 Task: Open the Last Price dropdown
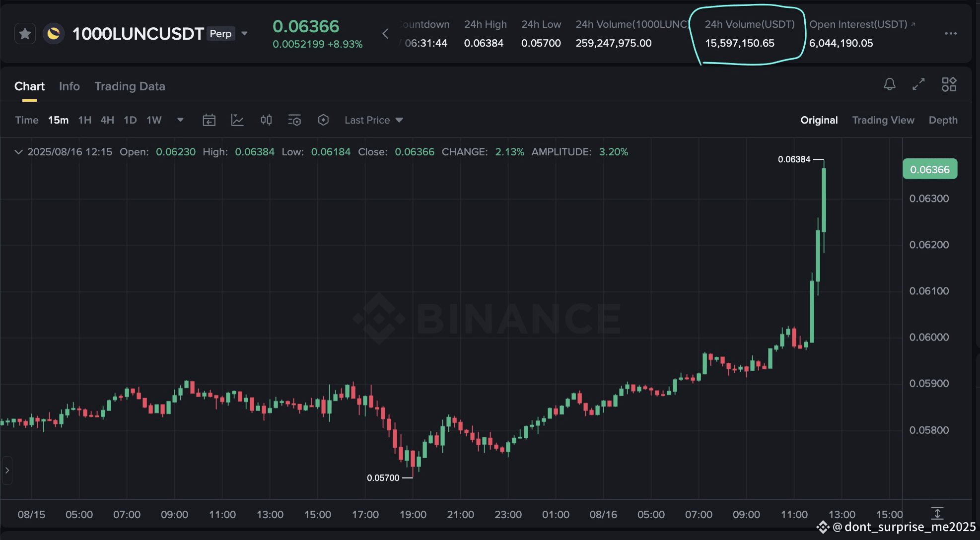pyautogui.click(x=373, y=120)
